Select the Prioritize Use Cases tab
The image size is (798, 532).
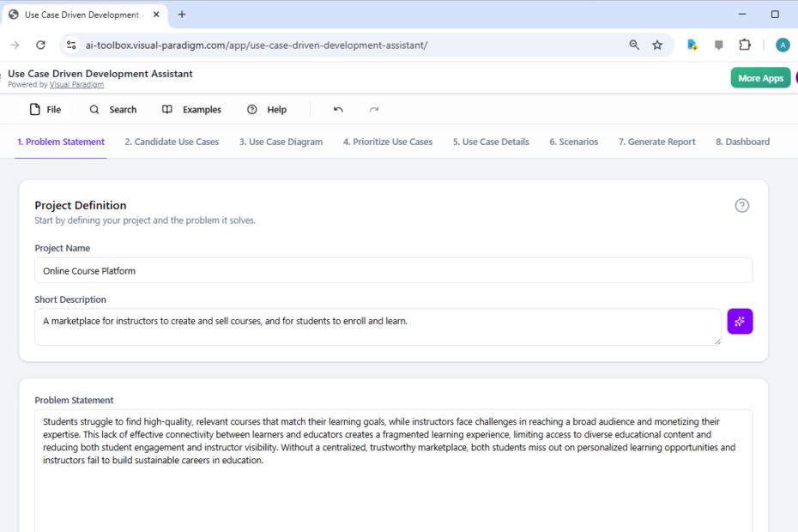point(388,142)
